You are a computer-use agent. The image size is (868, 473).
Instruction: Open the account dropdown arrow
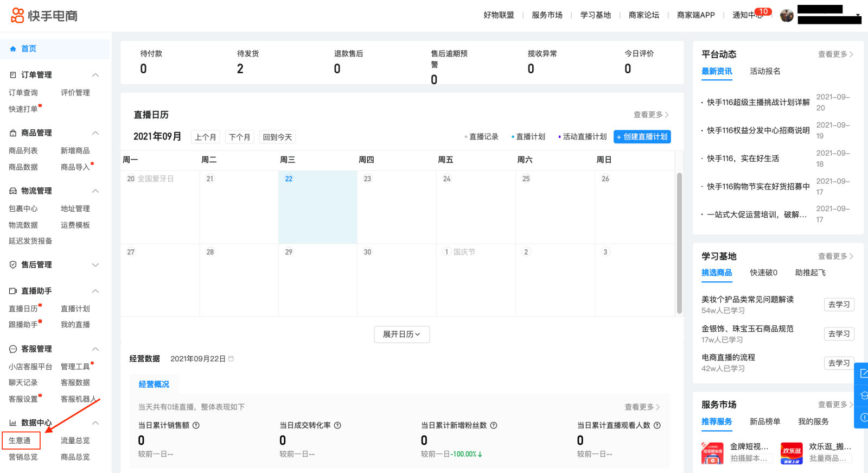pyautogui.click(x=858, y=15)
